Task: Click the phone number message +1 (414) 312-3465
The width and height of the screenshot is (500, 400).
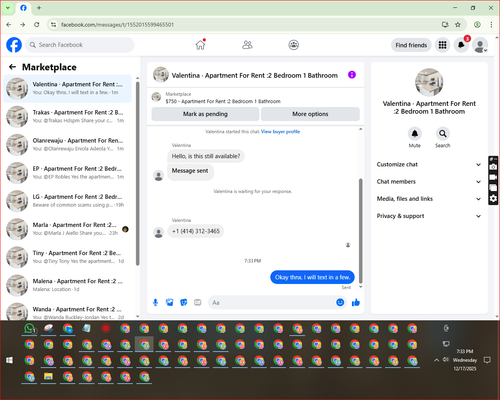Action: pyautogui.click(x=196, y=231)
